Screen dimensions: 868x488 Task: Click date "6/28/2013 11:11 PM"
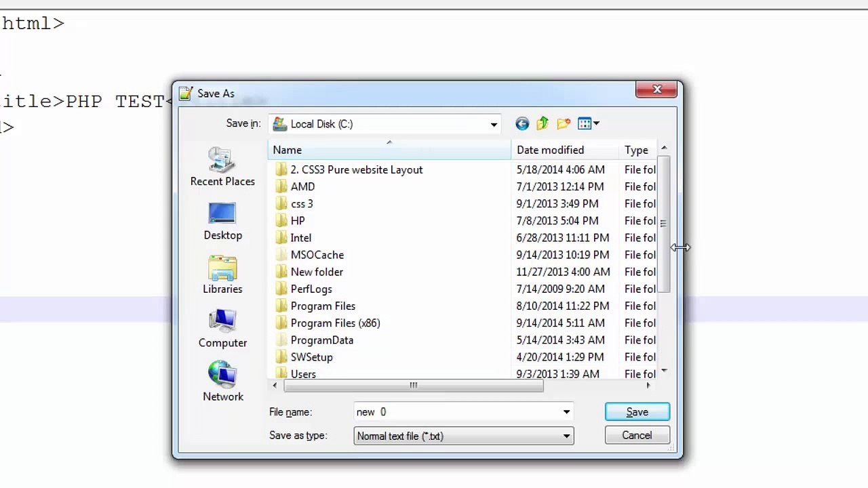click(563, 237)
